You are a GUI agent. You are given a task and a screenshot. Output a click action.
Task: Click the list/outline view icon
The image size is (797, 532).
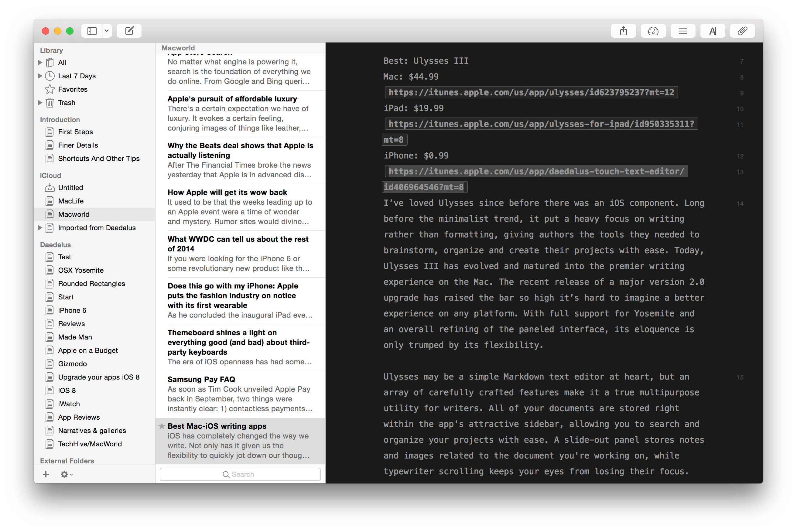684,30
